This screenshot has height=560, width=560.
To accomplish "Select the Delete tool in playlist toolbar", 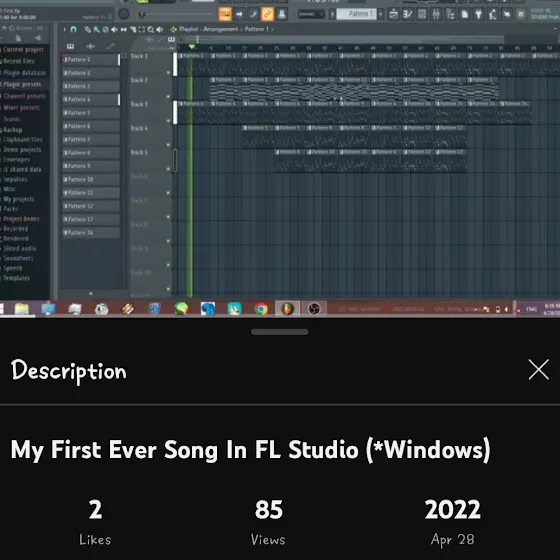I will (x=105, y=30).
